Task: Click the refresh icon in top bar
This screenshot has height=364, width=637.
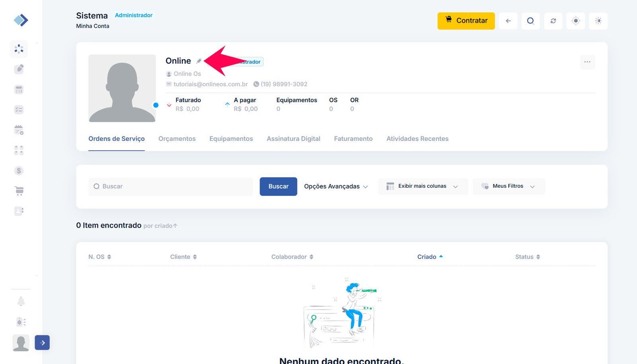Action: point(553,21)
